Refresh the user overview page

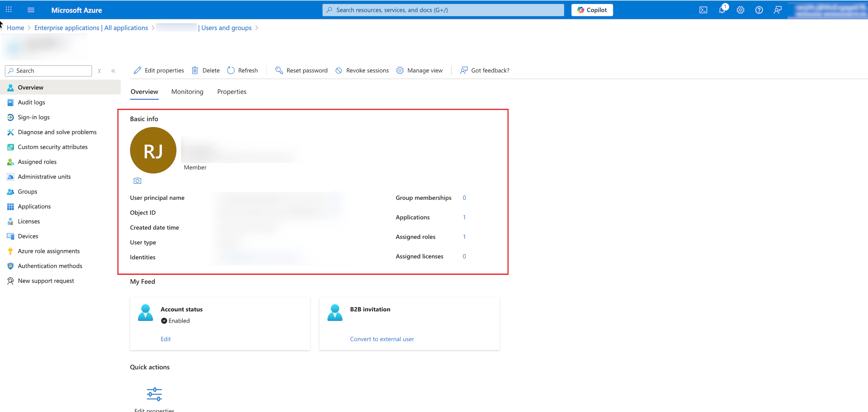242,70
